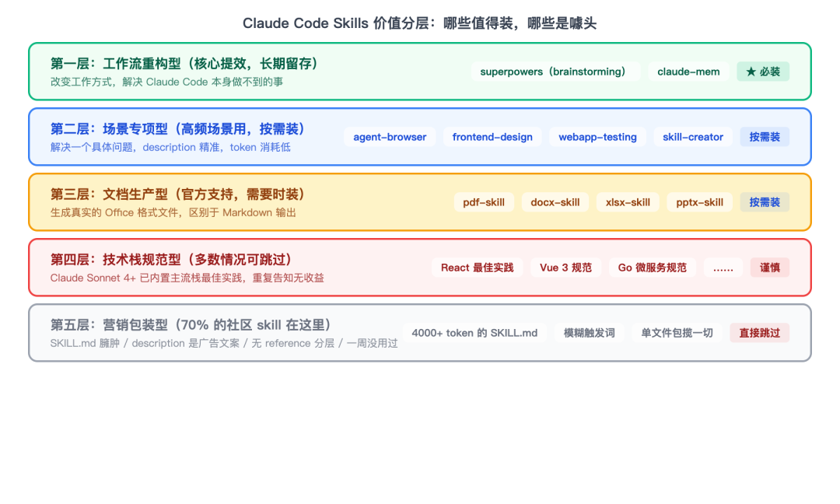Click the pdf-skill tag

tap(484, 202)
